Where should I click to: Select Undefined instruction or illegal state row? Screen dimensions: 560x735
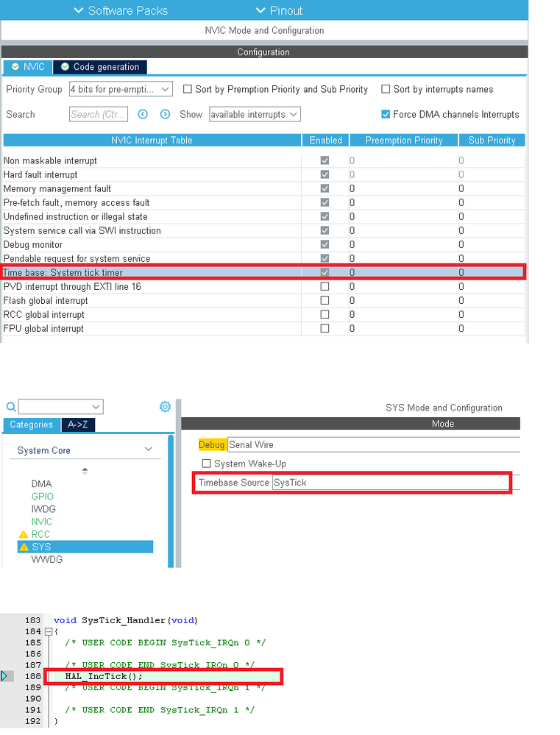264,216
